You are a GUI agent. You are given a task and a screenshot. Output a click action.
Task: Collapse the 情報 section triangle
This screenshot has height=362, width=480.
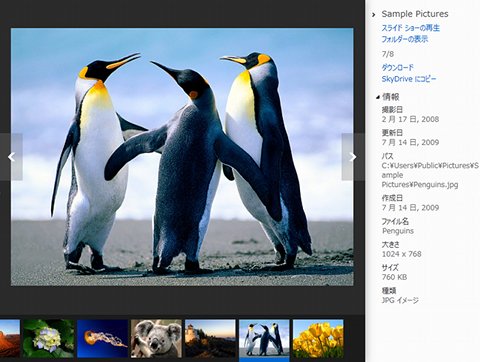click(377, 97)
